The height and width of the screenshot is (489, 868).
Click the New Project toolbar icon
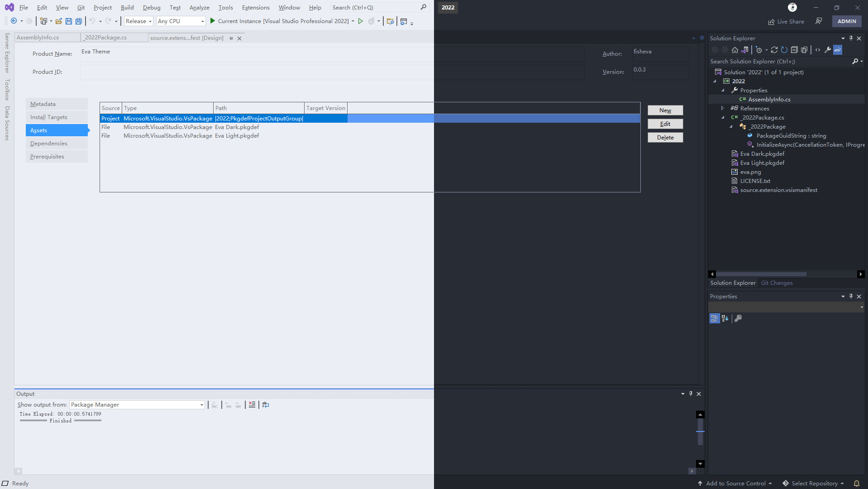coord(43,21)
